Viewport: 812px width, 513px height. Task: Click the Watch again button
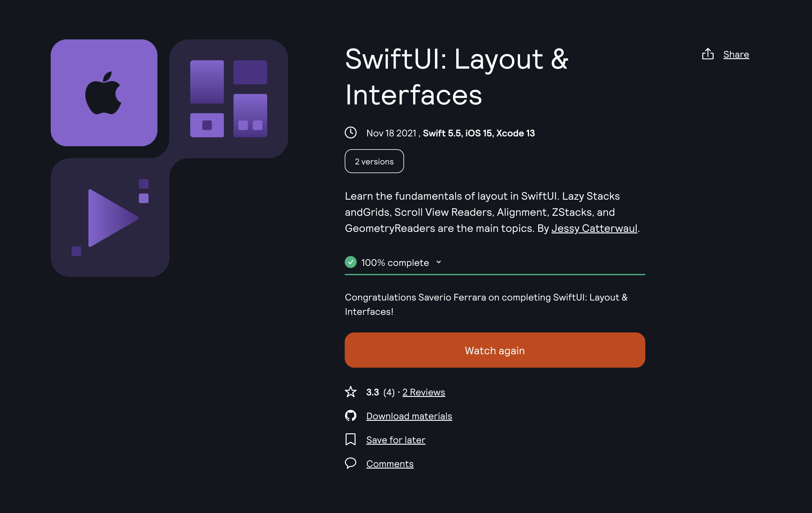pyautogui.click(x=495, y=350)
